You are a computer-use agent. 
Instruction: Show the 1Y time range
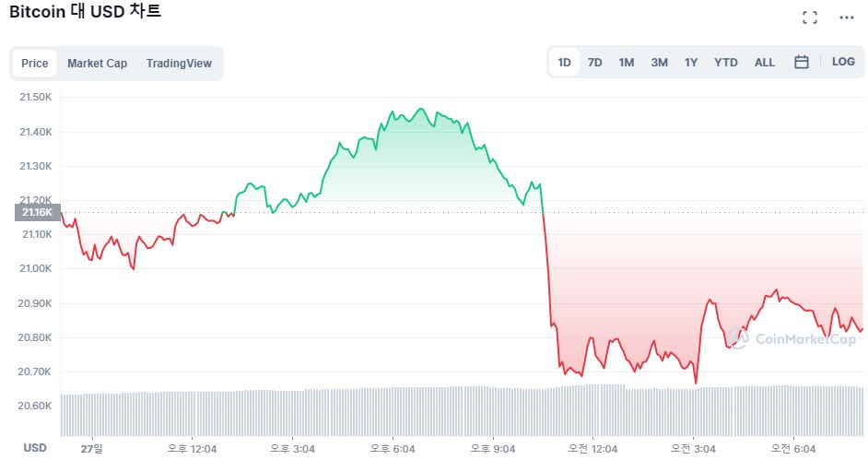(x=691, y=63)
